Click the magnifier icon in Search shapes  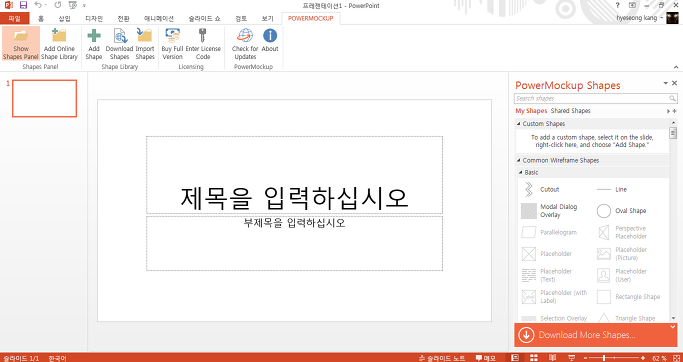click(x=673, y=98)
